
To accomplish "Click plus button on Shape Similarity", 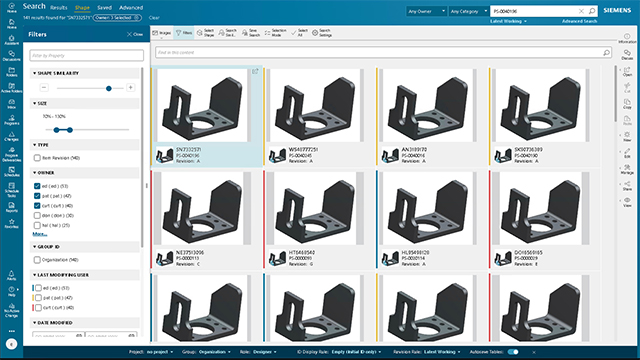I will pyautogui.click(x=131, y=88).
